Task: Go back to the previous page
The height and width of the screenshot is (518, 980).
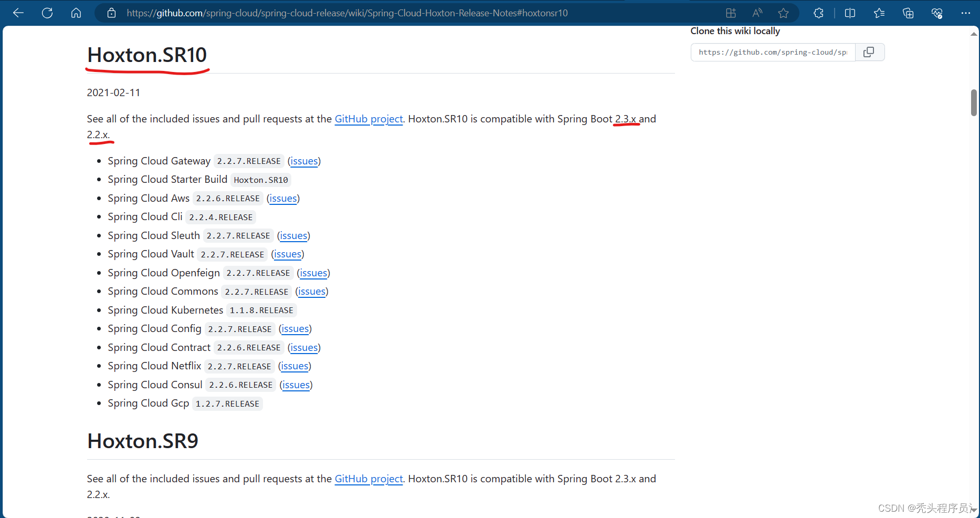Action: coord(18,13)
